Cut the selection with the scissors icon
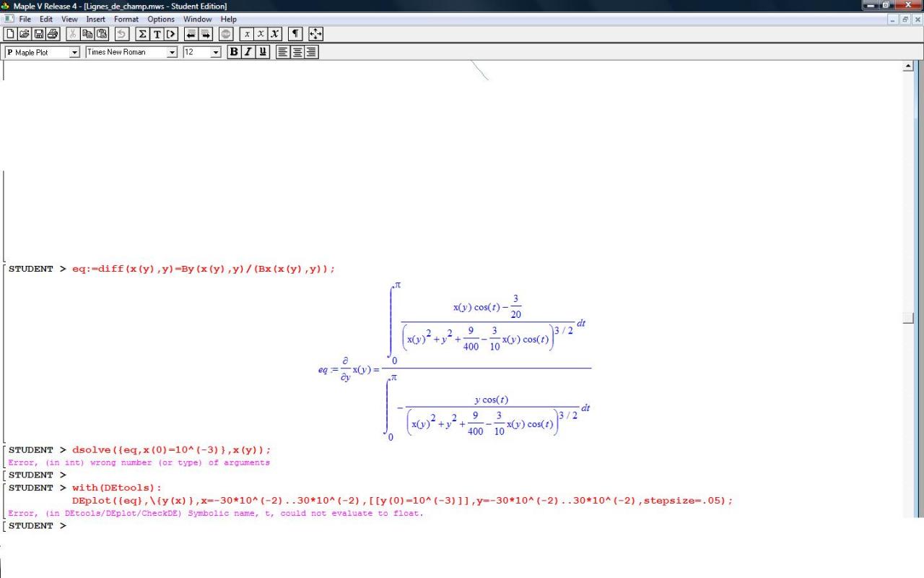 coord(73,34)
